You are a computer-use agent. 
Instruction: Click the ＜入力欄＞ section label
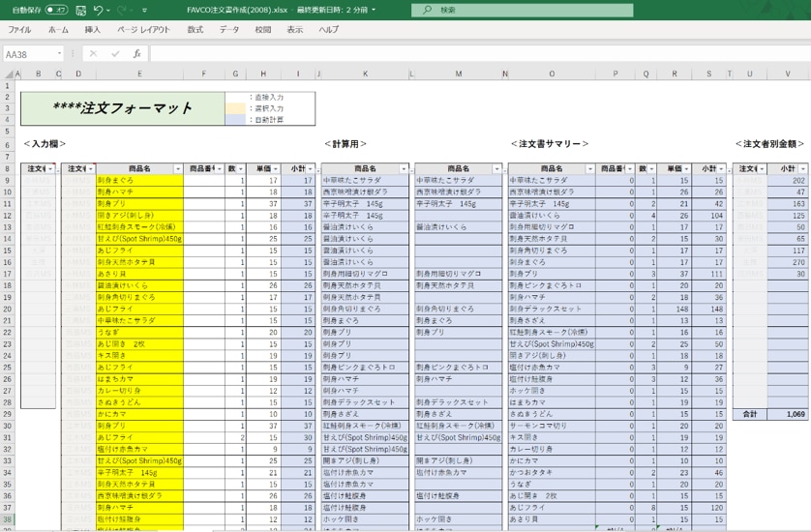tap(45, 144)
